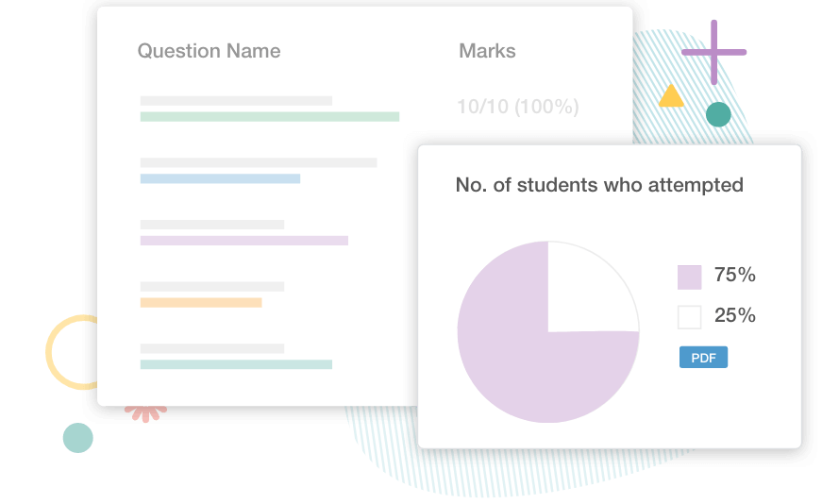The image size is (822, 504).
Task: Select the teal progress bar for the fifth question
Action: pyautogui.click(x=236, y=364)
